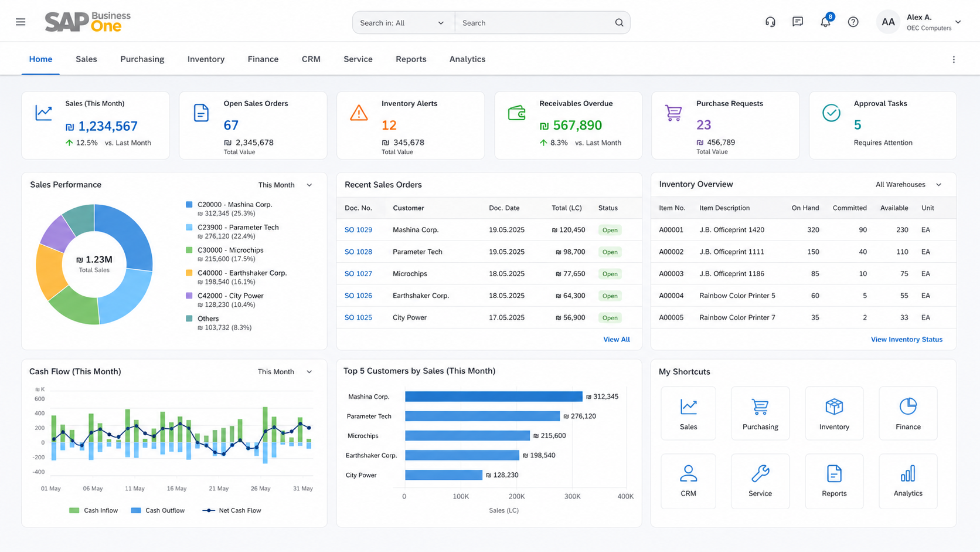The image size is (980, 552).
Task: Click the help question mark icon
Action: 853,22
